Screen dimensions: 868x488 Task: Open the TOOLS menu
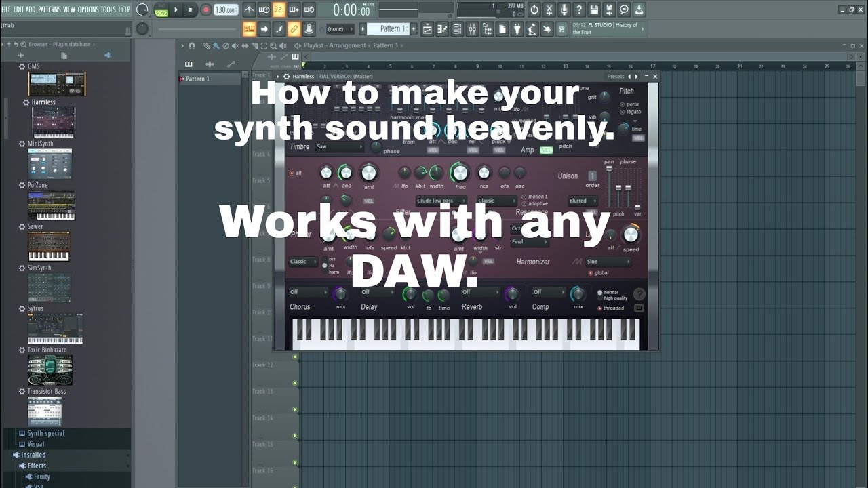[x=108, y=9]
